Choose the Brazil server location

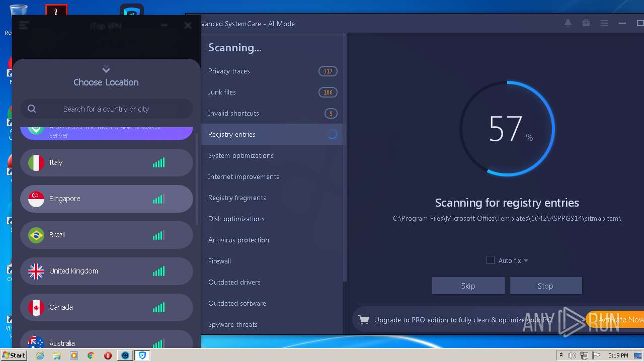click(x=107, y=235)
